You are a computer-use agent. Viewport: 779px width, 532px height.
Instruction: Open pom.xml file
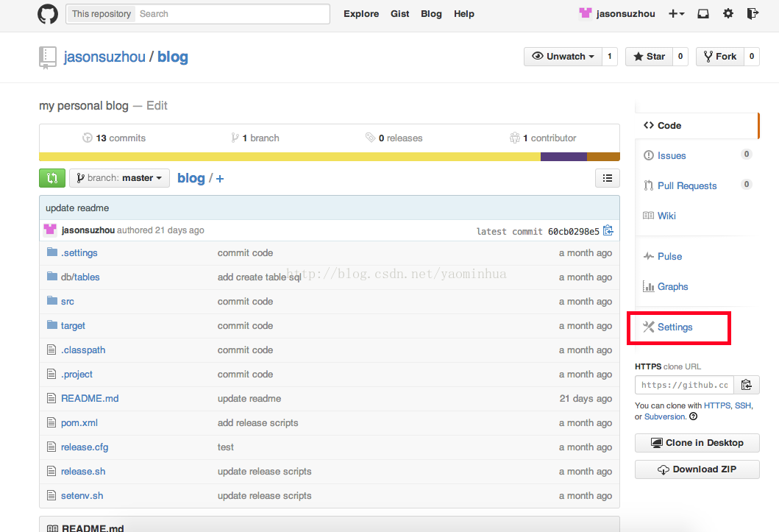(x=79, y=422)
